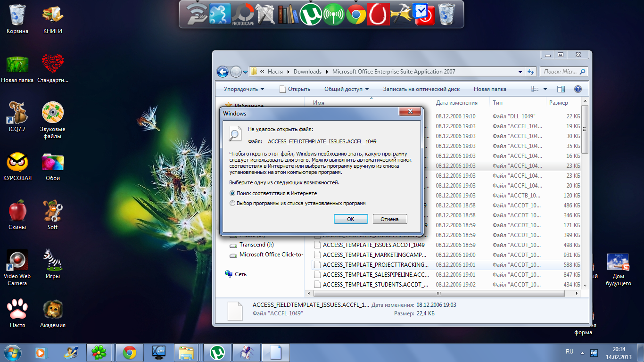Image resolution: width=644 pixels, height=362 pixels.
Task: Open Photoscape from the top dock
Action: point(243,14)
